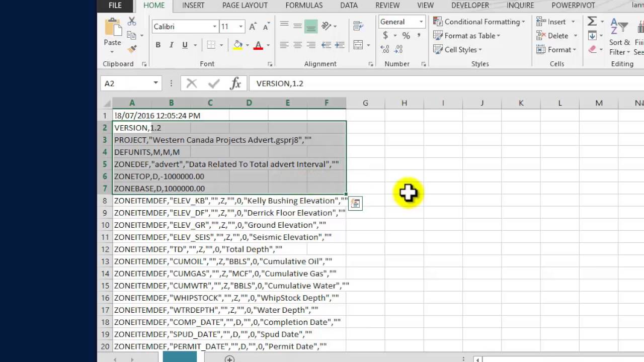Click the Format cells button
The height and width of the screenshot is (362, 644).
tap(556, 50)
